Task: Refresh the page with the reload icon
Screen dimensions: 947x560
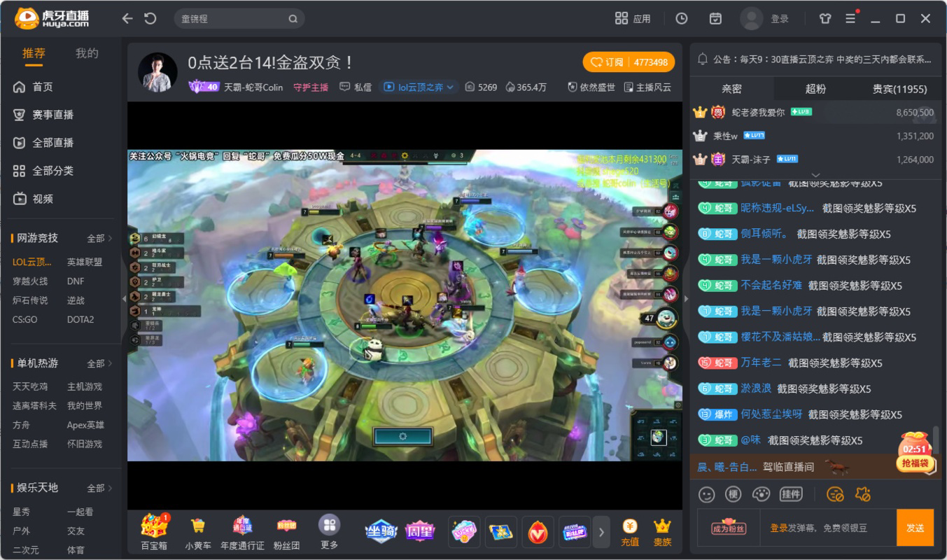Action: 150,19
